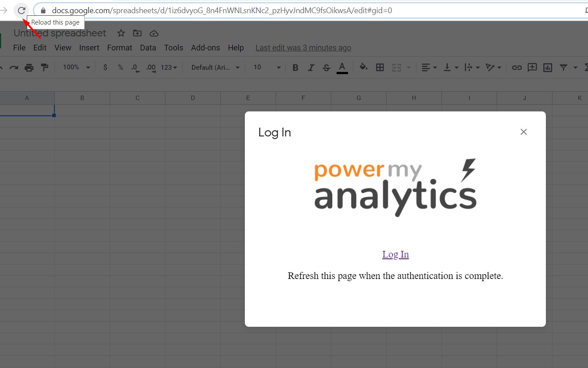
Task: Click the Log In link
Action: [x=395, y=254]
